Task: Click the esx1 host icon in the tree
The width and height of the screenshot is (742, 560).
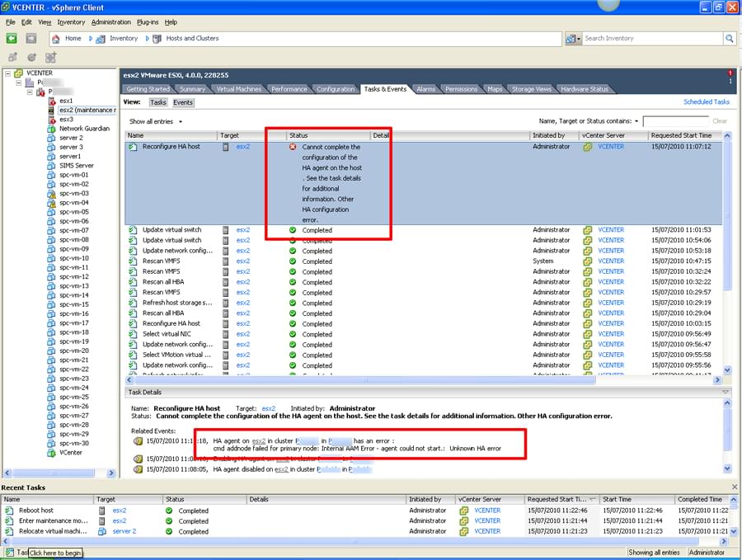Action: click(x=52, y=101)
